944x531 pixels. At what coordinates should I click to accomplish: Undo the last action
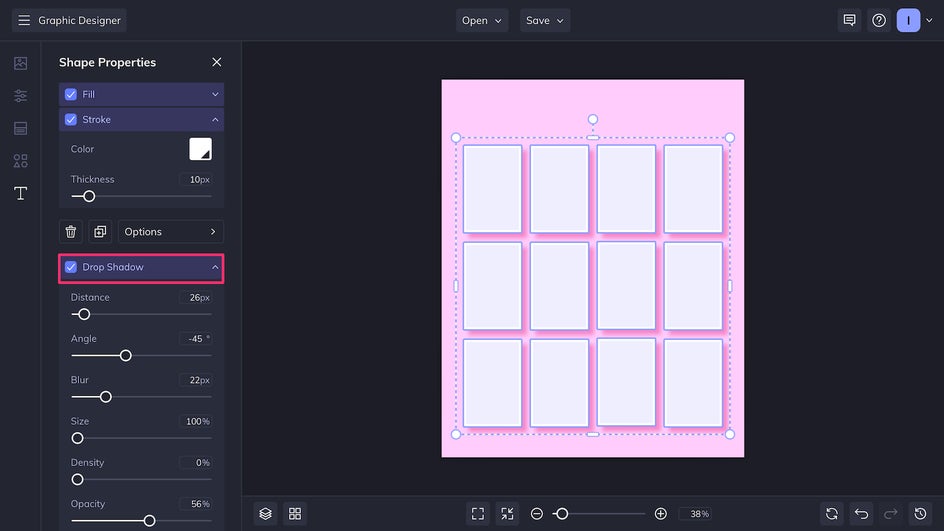[x=862, y=514]
